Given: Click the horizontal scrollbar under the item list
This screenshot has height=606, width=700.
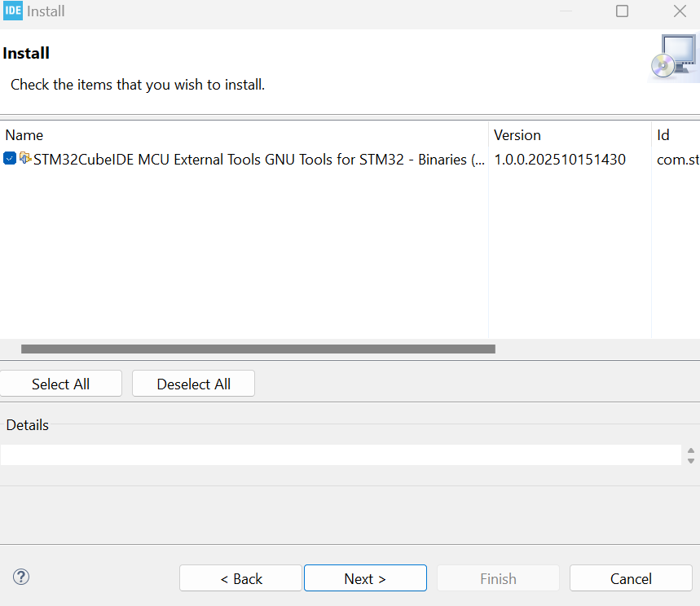Looking at the screenshot, I should point(258,349).
